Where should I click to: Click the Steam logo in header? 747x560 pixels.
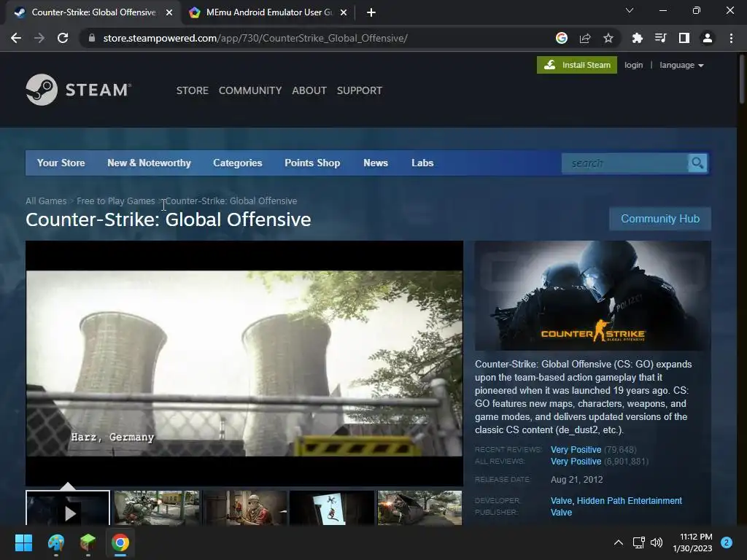[x=79, y=90]
